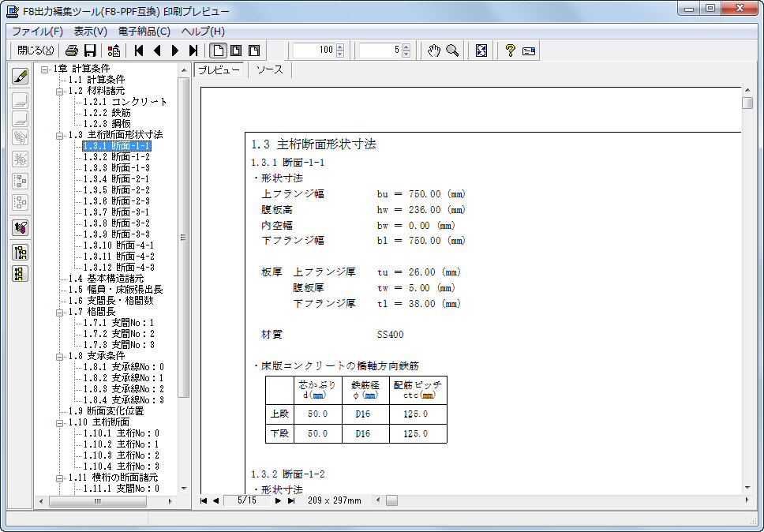
Task: Click the 閉じる(X) button
Action: 36,51
